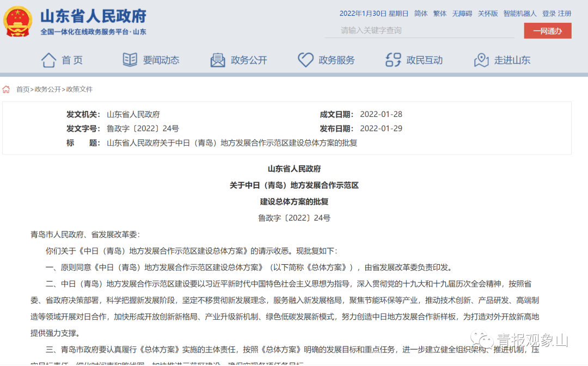
Task: Click the newspaper icon beside 要闻动态
Action: [130, 60]
